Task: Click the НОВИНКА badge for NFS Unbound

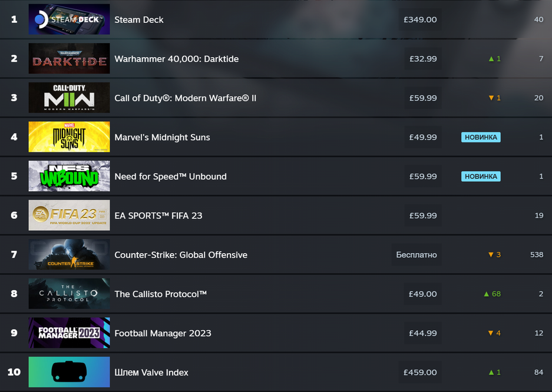Action: click(481, 177)
